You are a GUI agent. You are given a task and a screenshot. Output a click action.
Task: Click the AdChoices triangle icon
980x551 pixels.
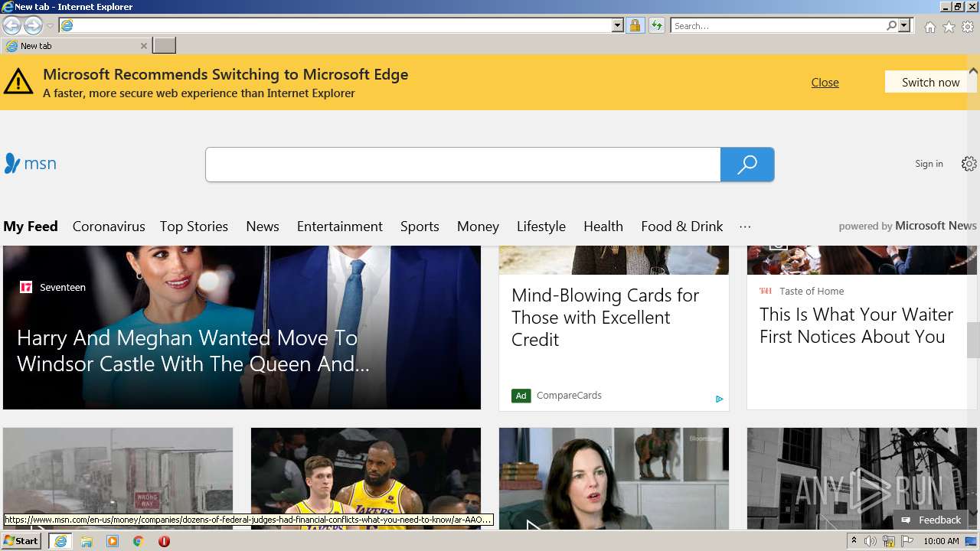click(x=719, y=399)
